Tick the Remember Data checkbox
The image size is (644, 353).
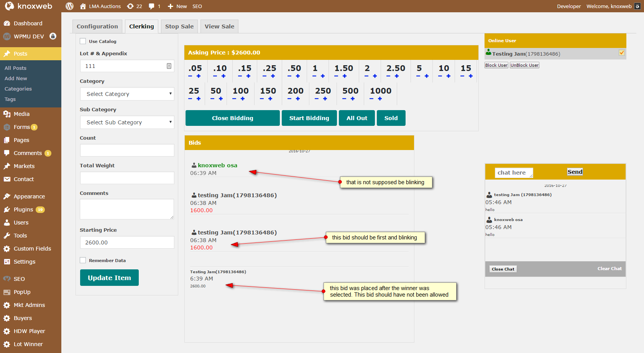pyautogui.click(x=83, y=260)
